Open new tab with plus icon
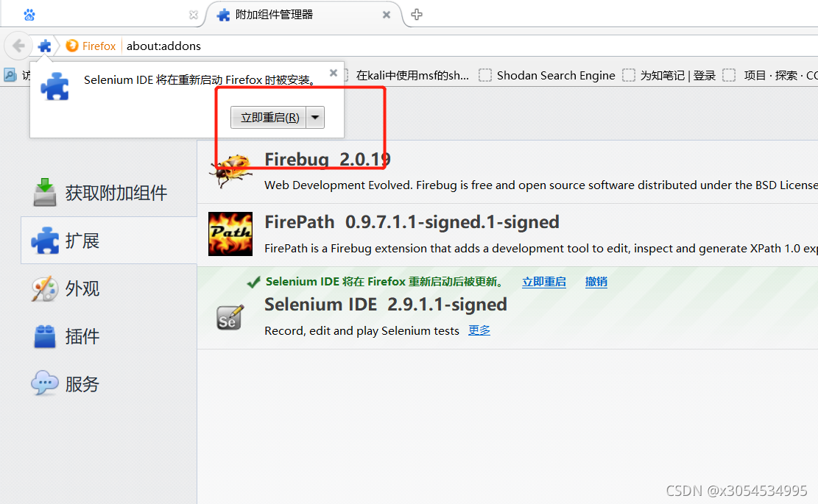 point(416,15)
